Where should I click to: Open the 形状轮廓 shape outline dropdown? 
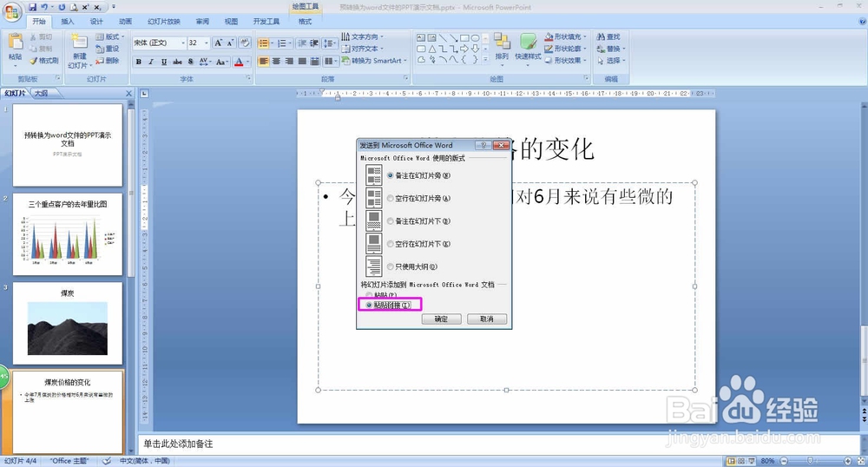tap(565, 49)
